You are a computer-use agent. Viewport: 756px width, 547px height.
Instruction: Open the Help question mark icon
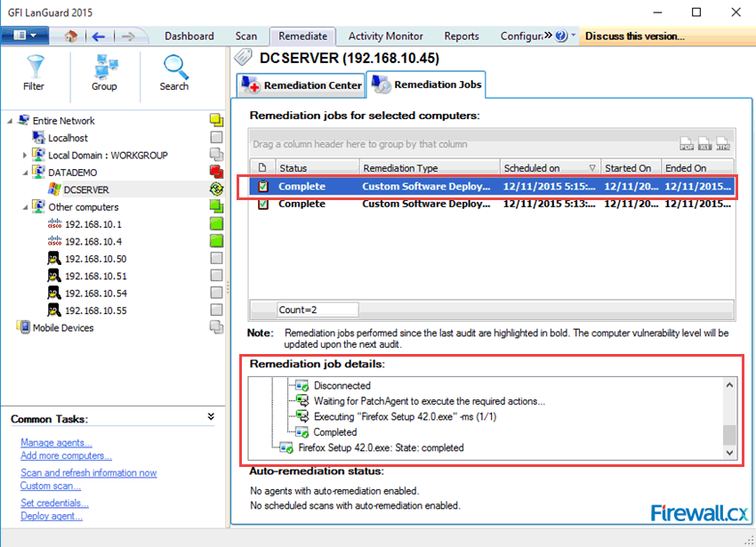[560, 36]
